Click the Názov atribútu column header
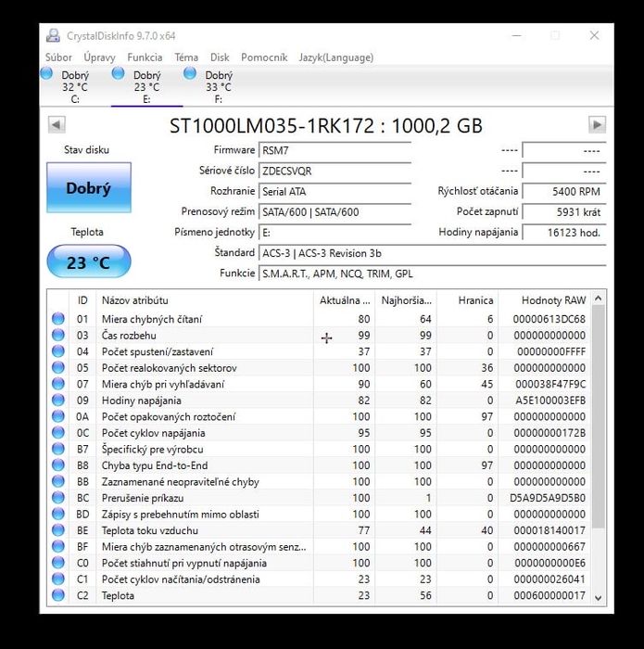Viewport: 644px width, 649px height. (205, 300)
